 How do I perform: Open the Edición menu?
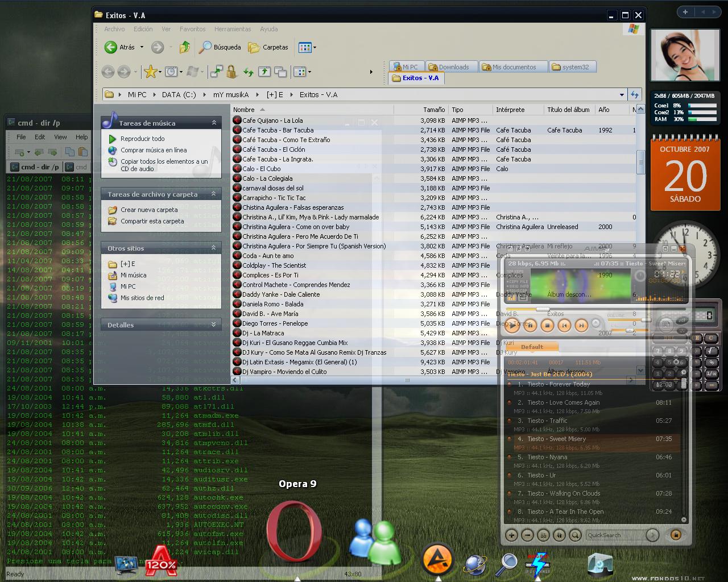point(143,29)
